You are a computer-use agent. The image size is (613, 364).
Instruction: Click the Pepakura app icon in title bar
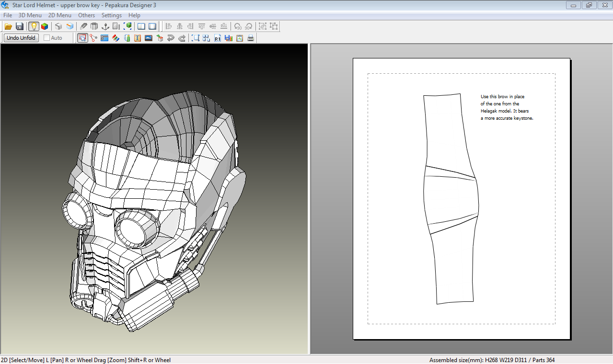tap(5, 5)
